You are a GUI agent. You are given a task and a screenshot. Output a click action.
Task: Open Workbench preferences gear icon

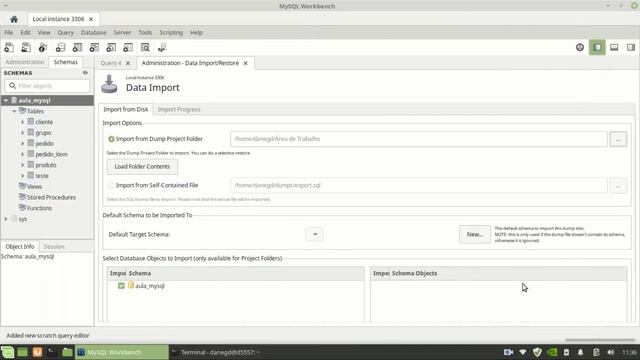580,47
